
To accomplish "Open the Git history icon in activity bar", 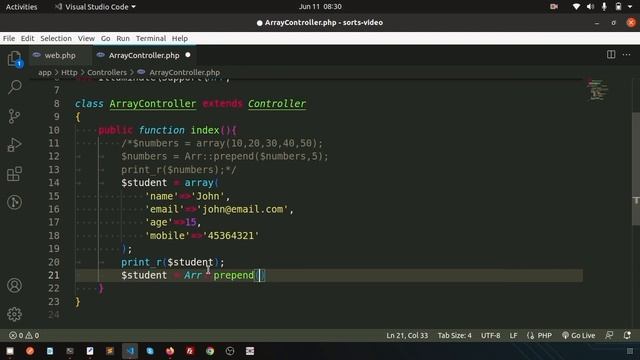I will (x=15, y=202).
